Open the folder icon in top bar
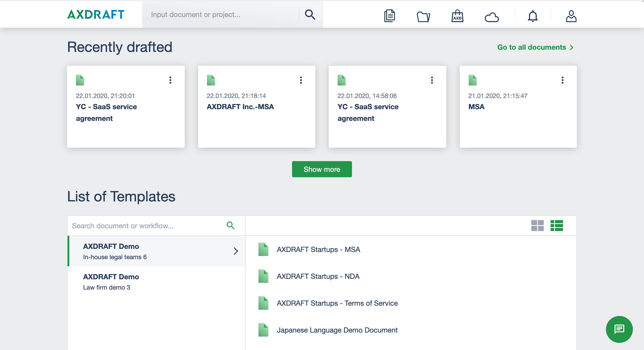The height and width of the screenshot is (350, 644). click(423, 17)
